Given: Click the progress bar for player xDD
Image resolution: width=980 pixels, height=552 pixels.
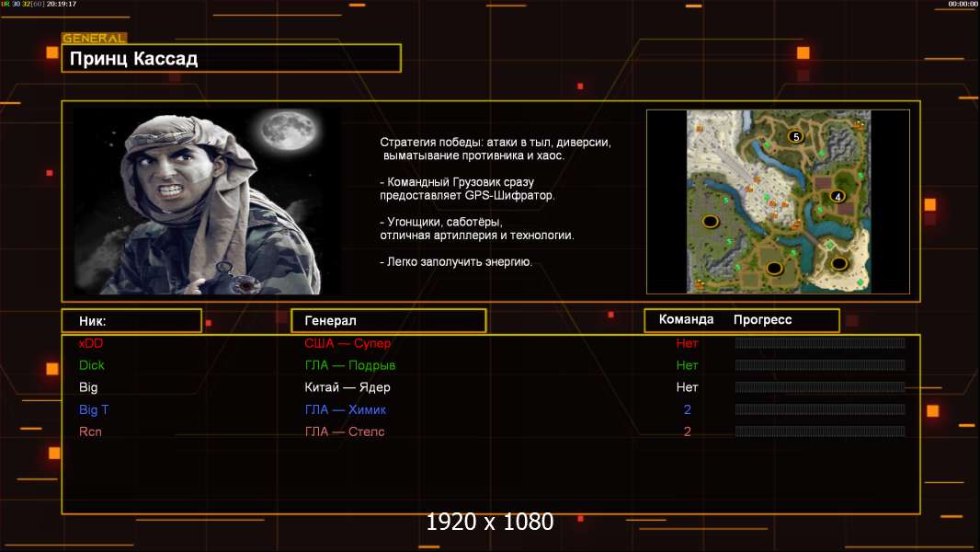Looking at the screenshot, I should click(x=819, y=343).
